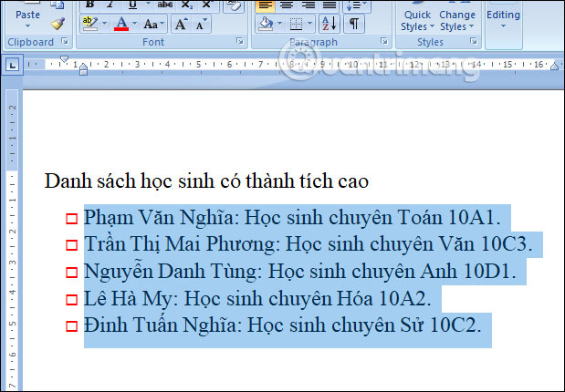Center the paragraph text
The height and width of the screenshot is (392, 565).
tap(287, 5)
